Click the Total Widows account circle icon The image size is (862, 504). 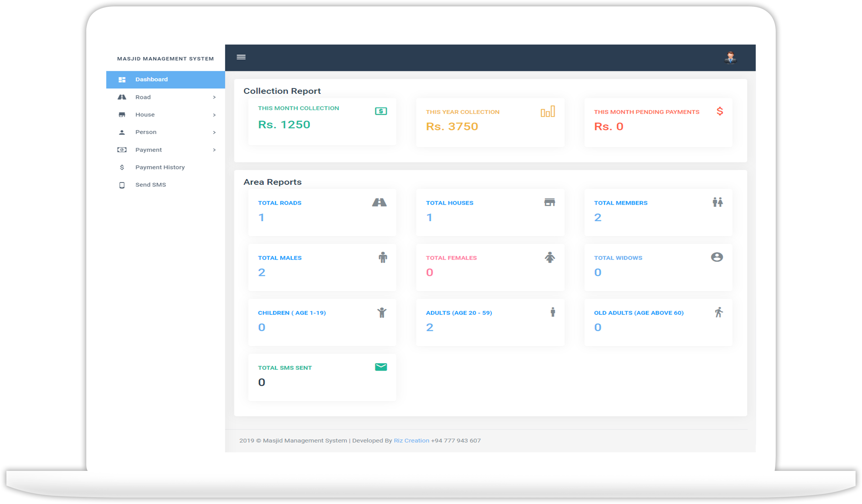[x=717, y=257]
